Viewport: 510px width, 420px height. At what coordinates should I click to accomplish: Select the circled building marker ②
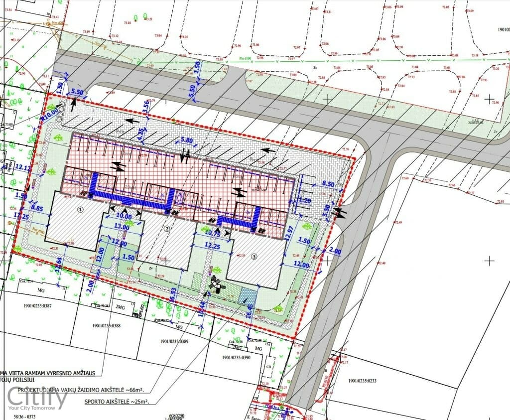tap(167, 228)
